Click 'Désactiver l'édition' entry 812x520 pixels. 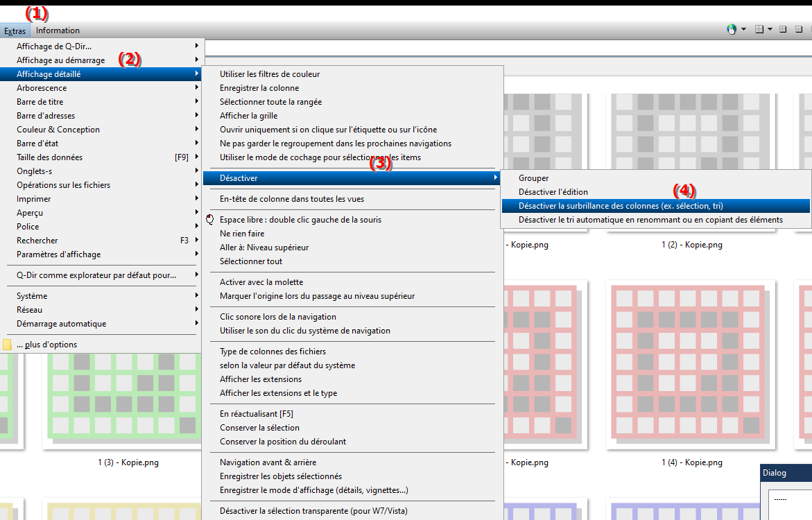[553, 192]
